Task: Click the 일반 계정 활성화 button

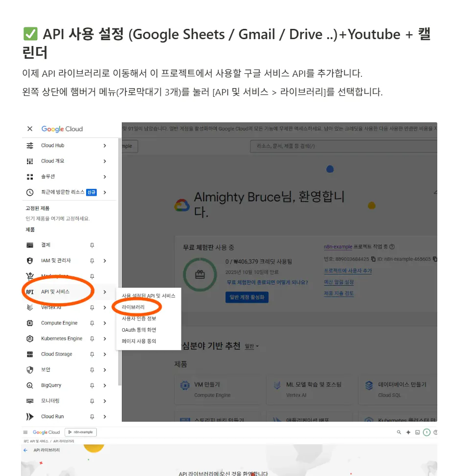Action: 247,297
